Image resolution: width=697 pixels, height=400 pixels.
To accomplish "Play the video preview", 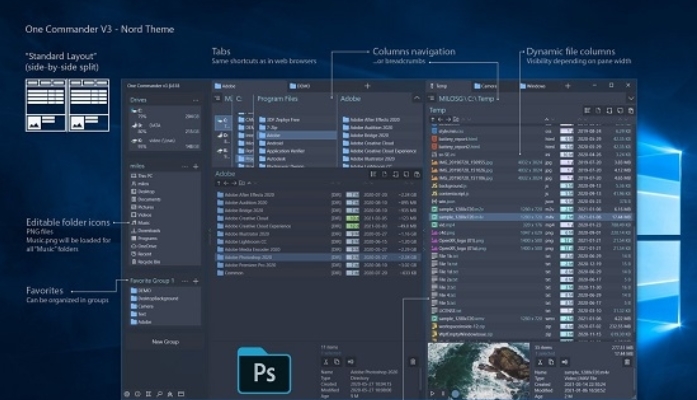I will pyautogui.click(x=433, y=393).
